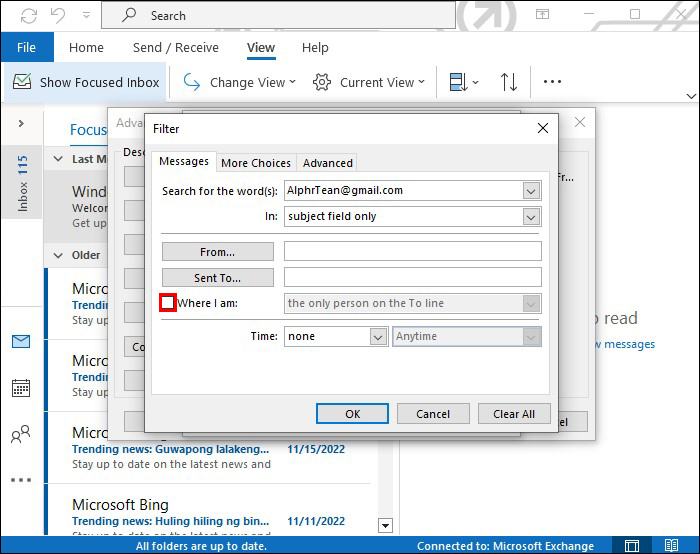Click the Sent To... button
The height and width of the screenshot is (554, 700).
click(217, 278)
